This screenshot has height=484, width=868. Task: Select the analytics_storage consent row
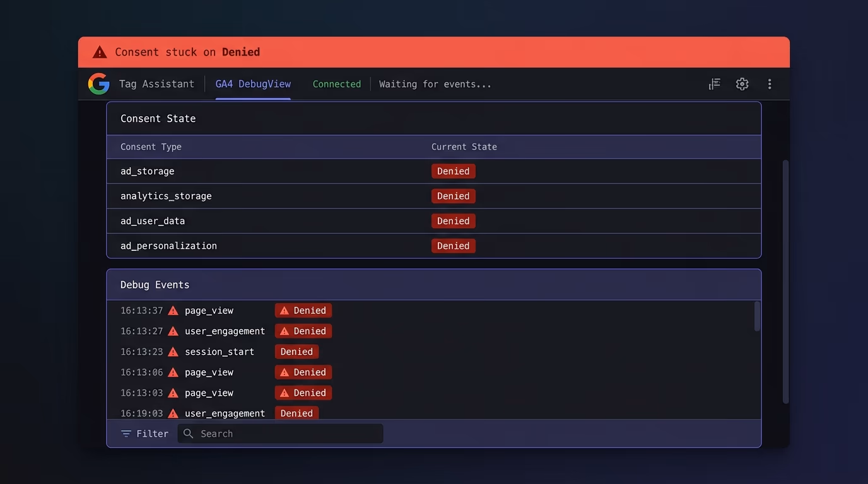(434, 196)
